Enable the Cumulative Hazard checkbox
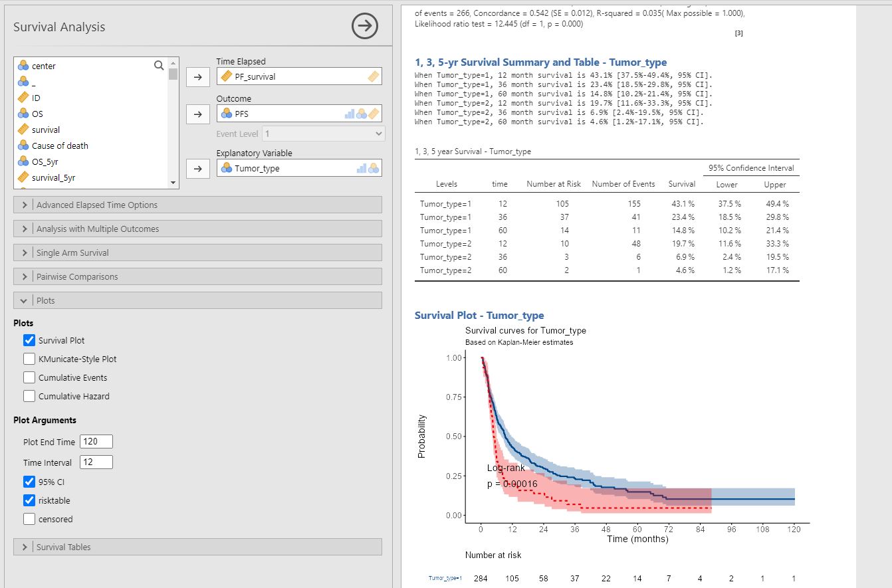 (29, 396)
